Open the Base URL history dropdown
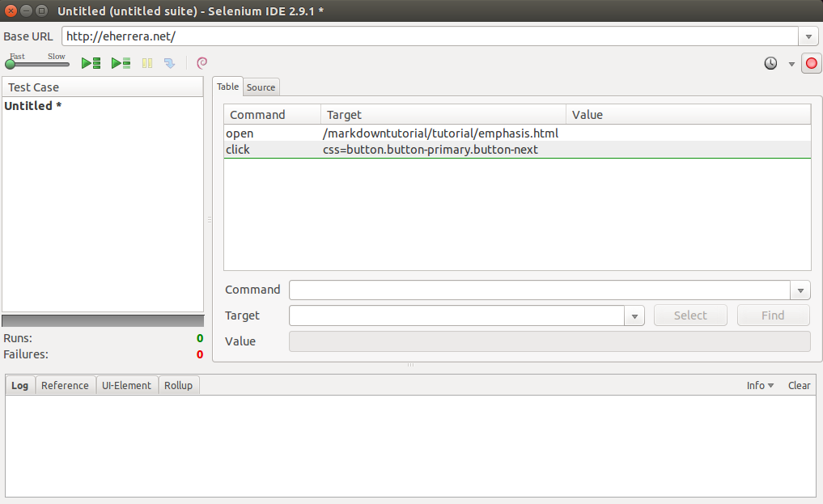Viewport: 823px width, 504px height. coord(808,36)
